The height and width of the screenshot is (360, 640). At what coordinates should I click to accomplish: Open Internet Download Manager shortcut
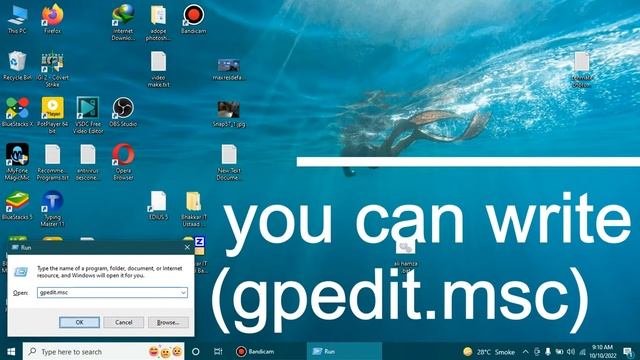click(x=123, y=22)
